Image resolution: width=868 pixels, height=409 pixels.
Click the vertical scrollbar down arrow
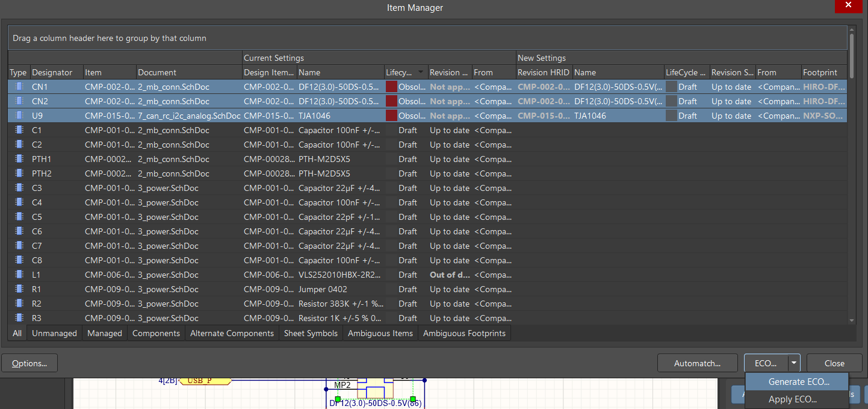pyautogui.click(x=852, y=320)
